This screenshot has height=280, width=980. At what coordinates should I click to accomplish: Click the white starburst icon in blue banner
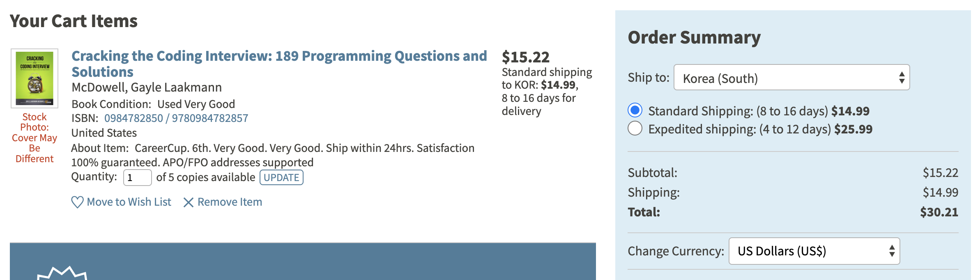[x=62, y=273]
